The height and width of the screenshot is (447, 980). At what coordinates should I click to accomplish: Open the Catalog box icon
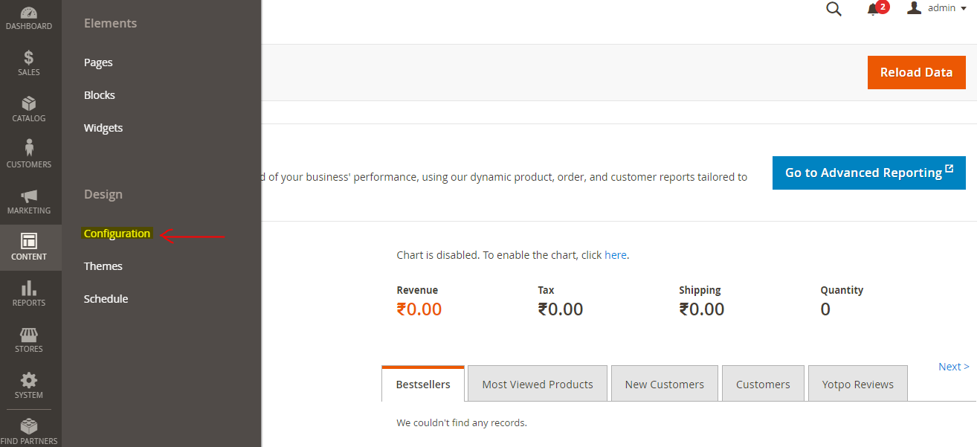click(x=29, y=103)
